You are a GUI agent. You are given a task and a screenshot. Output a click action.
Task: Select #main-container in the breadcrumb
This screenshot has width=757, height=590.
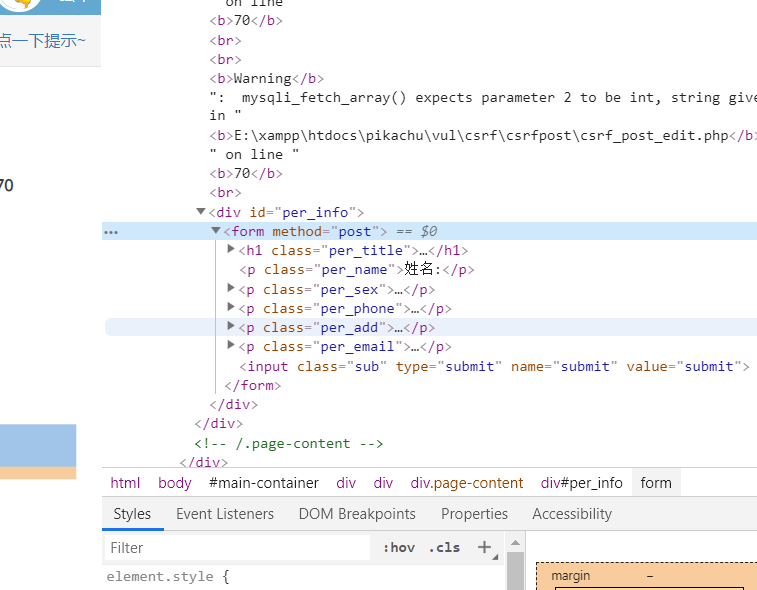point(264,483)
